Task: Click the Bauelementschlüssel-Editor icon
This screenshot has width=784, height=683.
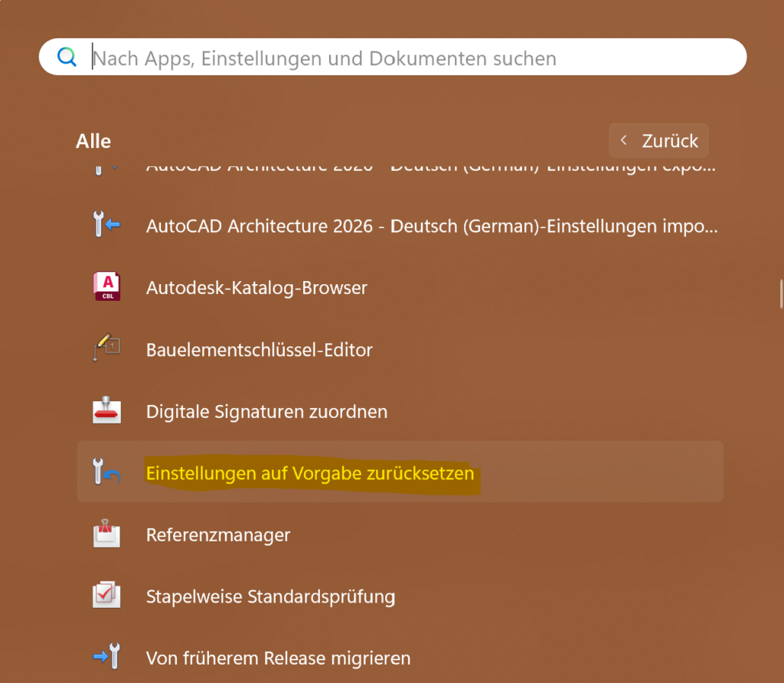Action: (106, 349)
